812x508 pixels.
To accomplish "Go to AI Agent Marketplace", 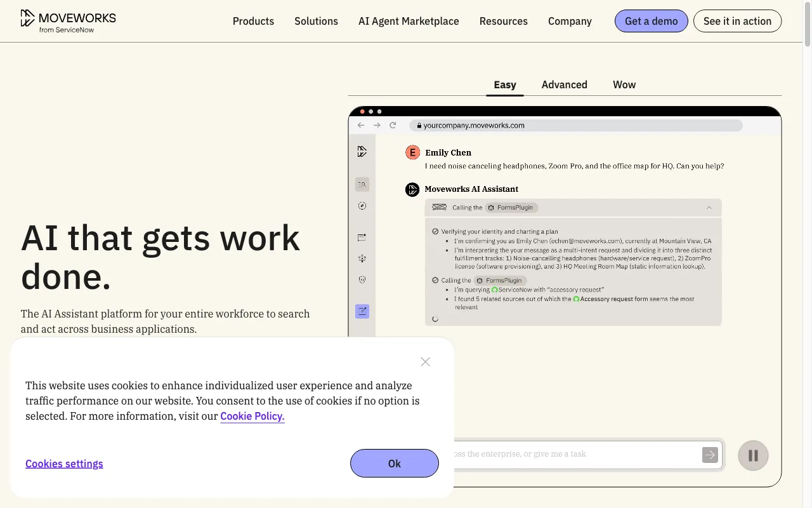I will point(409,21).
